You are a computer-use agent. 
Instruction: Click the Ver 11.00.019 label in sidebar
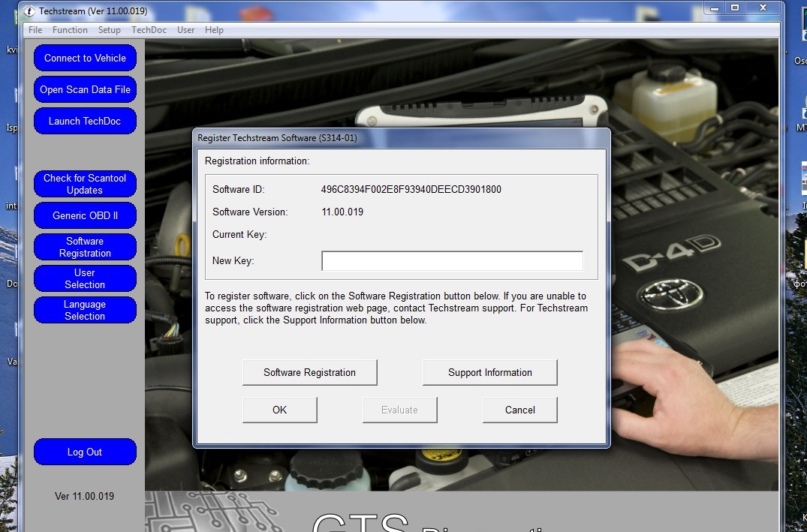point(84,497)
